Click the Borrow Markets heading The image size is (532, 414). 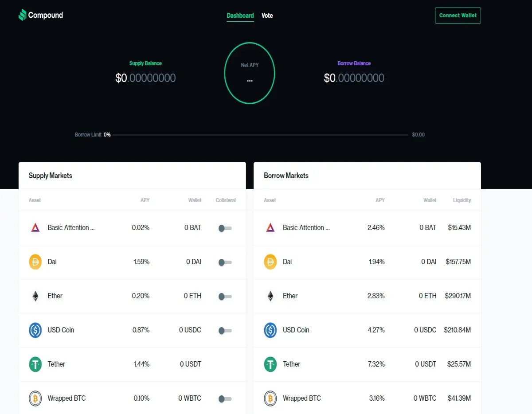coord(286,176)
